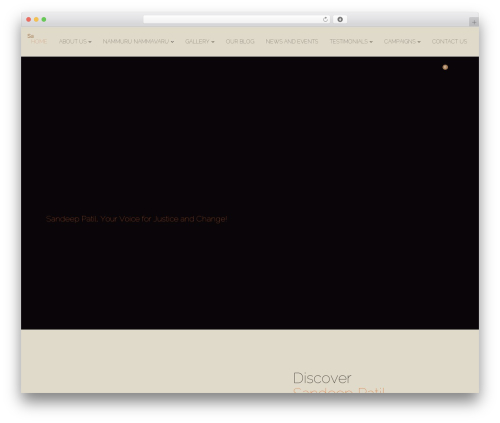Viewport: 500px width, 423px height.
Task: Click the yellow minimize window dot
Action: coord(36,20)
